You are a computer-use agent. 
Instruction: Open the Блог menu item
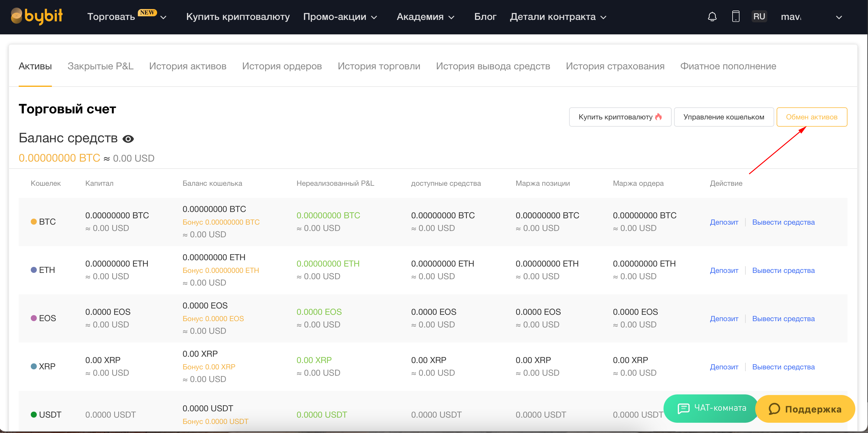[485, 17]
